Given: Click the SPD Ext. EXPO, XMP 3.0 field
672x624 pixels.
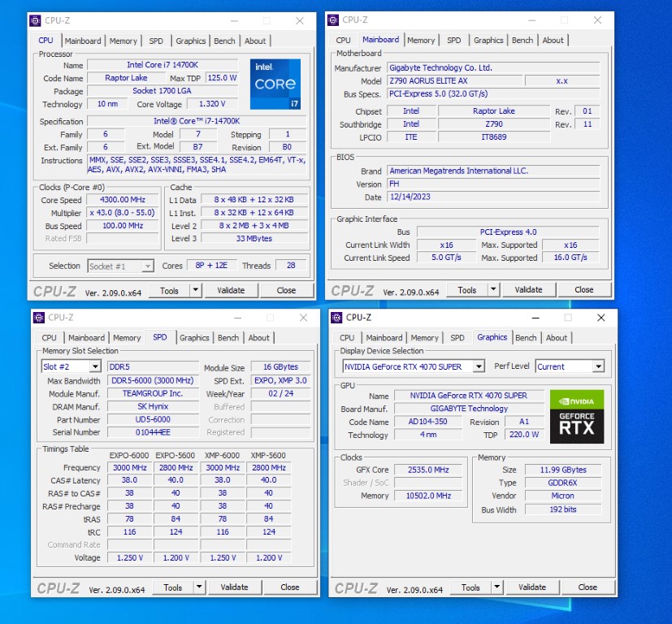Looking at the screenshot, I should tap(280, 380).
